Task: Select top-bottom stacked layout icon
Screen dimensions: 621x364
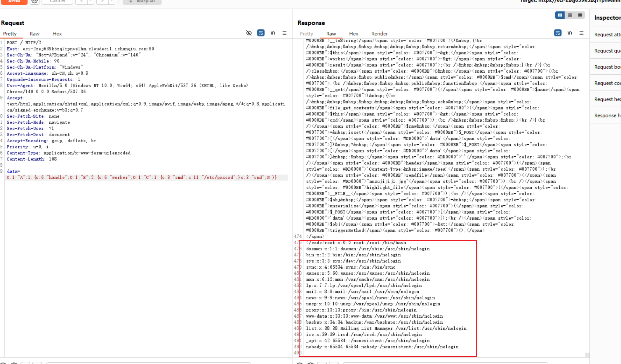Action: point(570,15)
